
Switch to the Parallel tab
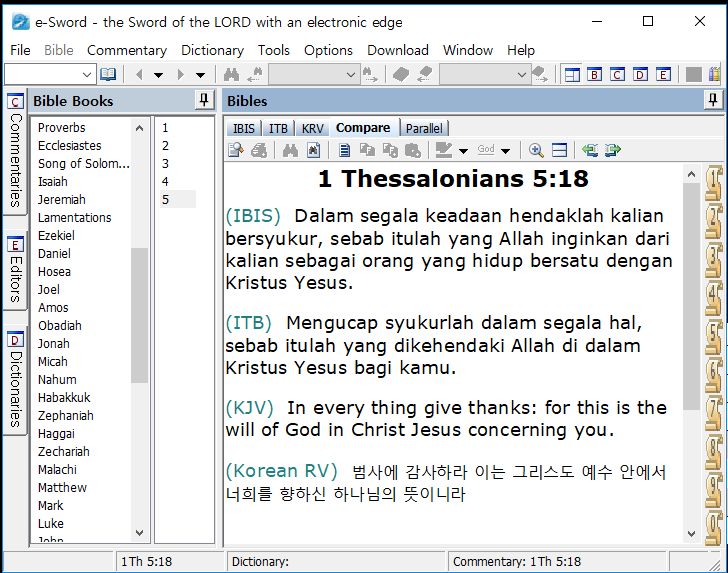click(x=424, y=128)
